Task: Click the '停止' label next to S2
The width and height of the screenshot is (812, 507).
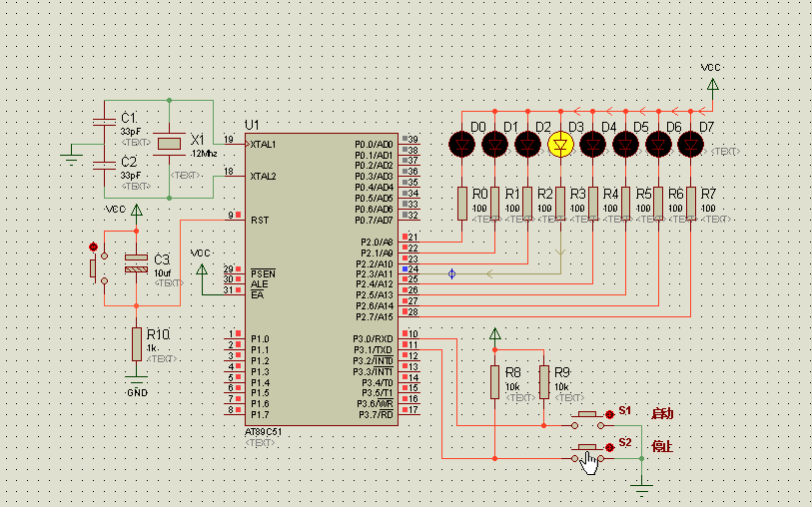Action: click(x=662, y=446)
